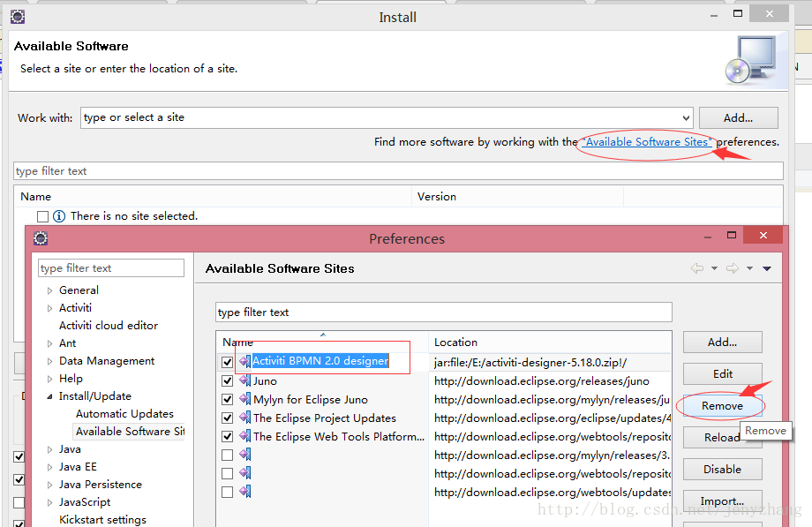Click the site icon of Mylyn for Eclipse Juno
The width and height of the screenshot is (812, 527).
coord(245,400)
